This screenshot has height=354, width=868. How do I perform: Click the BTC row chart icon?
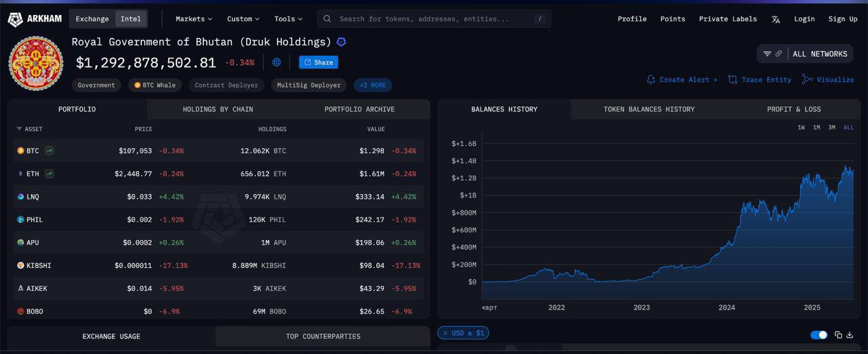50,151
